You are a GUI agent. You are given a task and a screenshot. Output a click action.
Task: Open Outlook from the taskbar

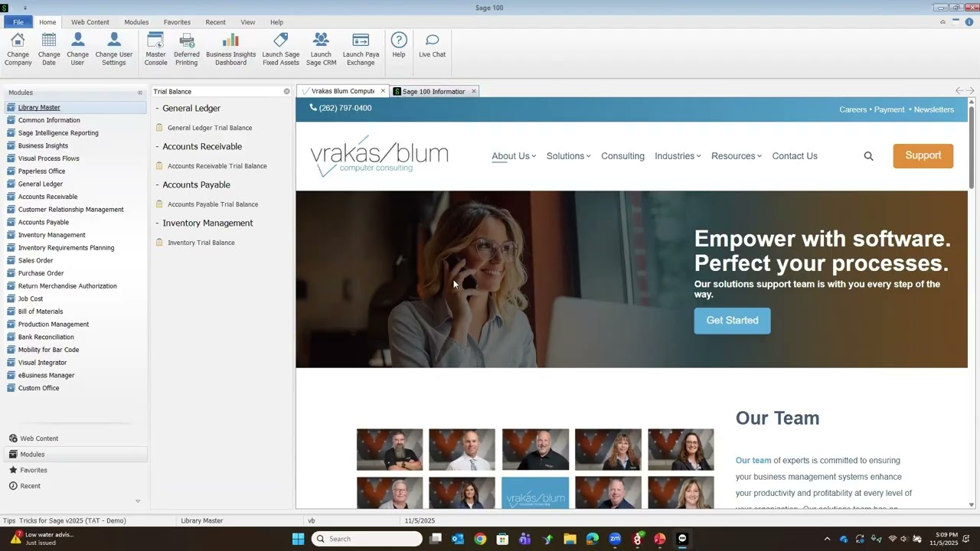(x=458, y=539)
